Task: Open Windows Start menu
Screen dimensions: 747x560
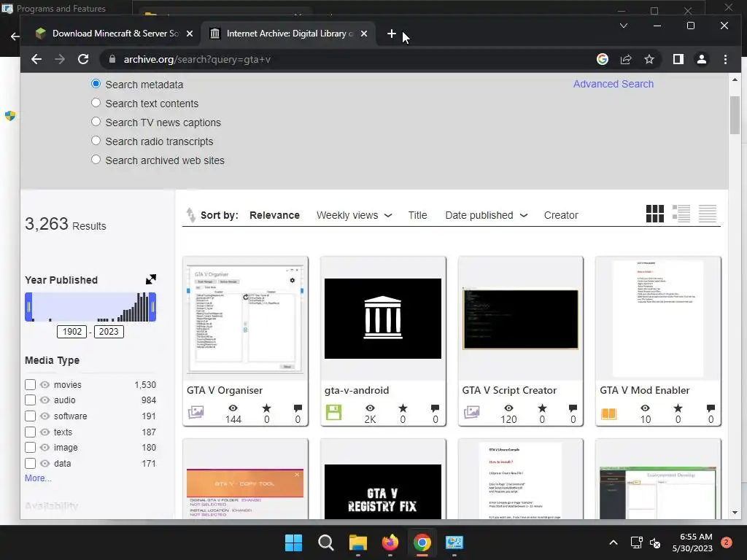Action: [x=293, y=542]
